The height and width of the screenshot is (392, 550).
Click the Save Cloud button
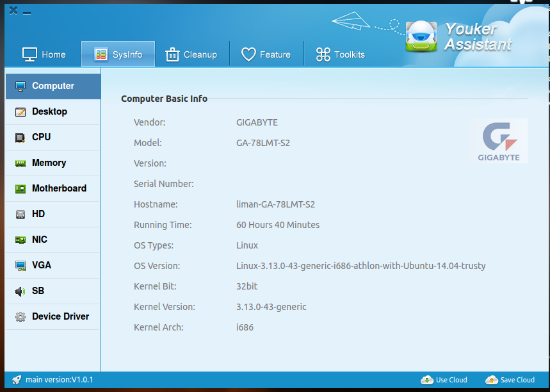click(x=510, y=380)
